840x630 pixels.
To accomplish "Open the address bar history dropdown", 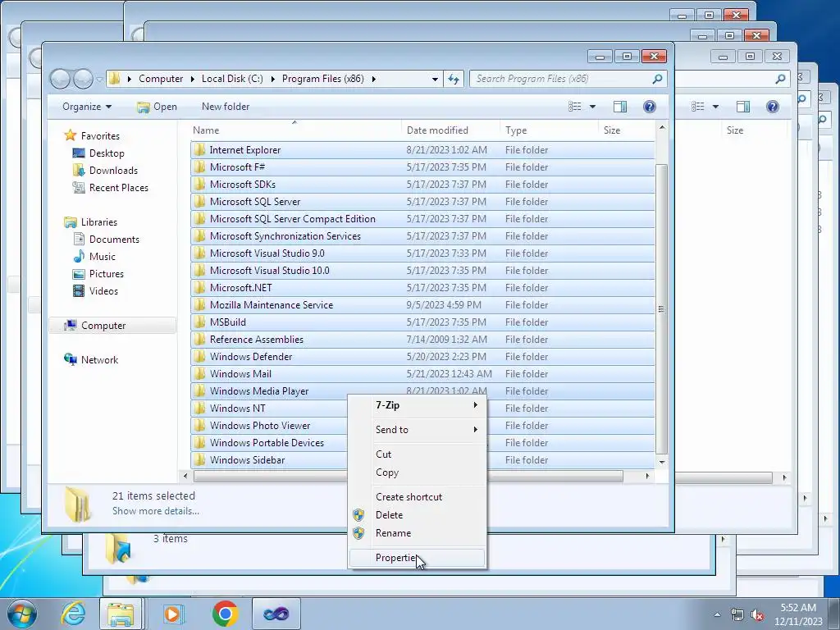I will pos(435,80).
